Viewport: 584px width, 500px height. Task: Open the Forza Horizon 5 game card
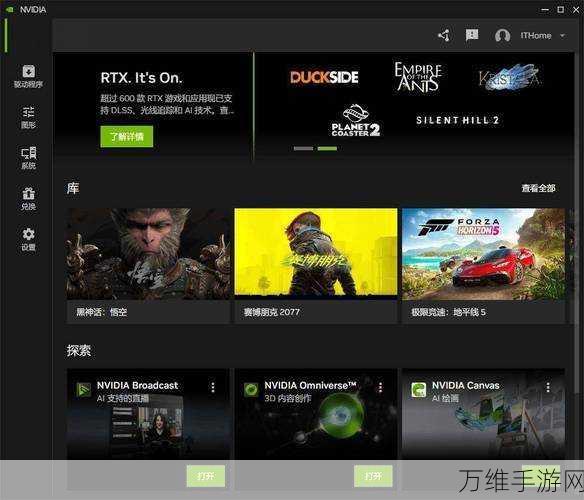(483, 266)
